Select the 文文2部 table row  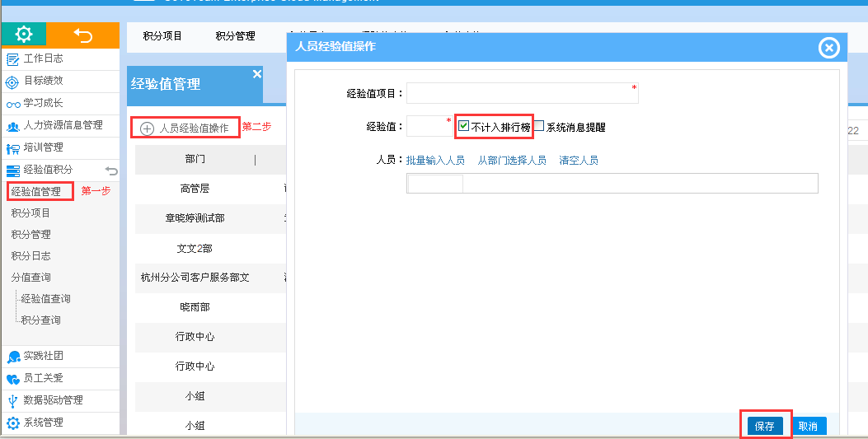pos(210,249)
